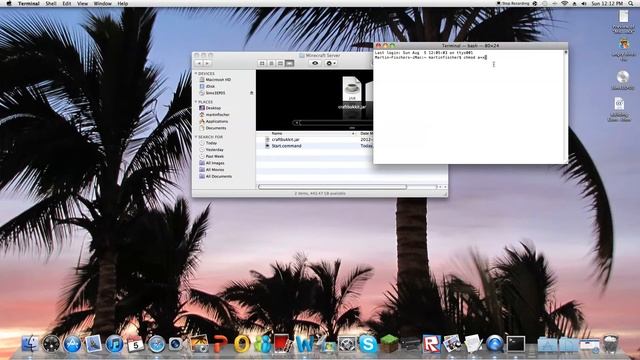Click the craftbukkit.jar cover in Cover Flow

click(352, 89)
